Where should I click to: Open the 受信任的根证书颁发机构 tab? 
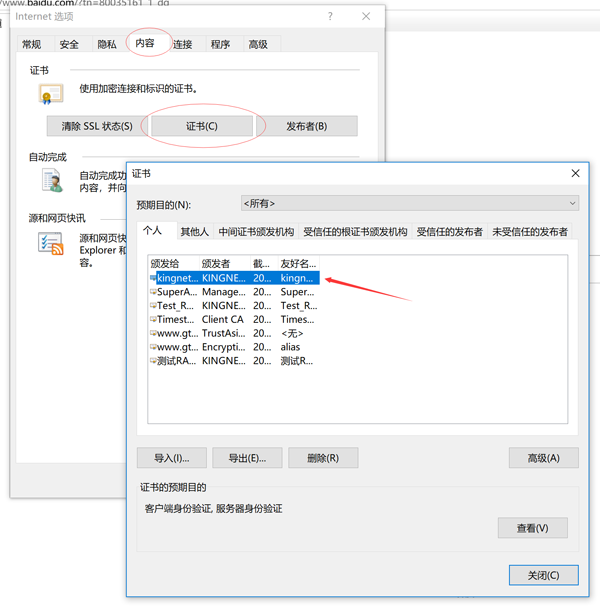(x=355, y=231)
